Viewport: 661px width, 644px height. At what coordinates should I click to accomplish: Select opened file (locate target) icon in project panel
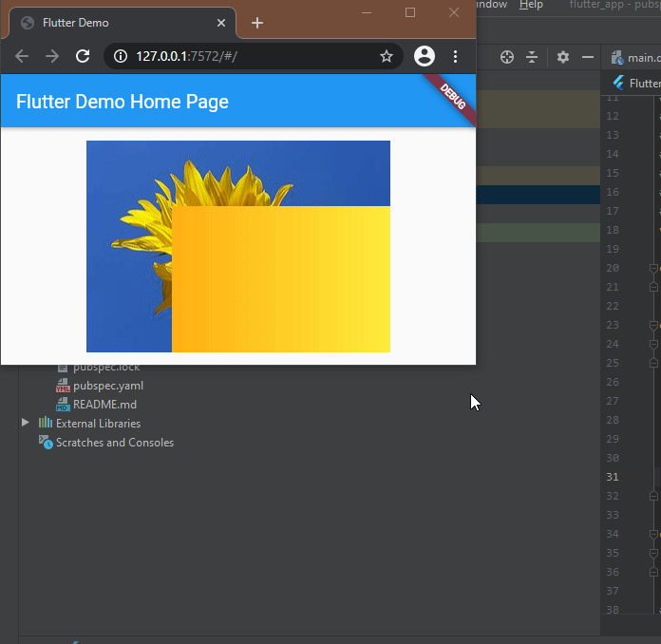[x=507, y=57]
